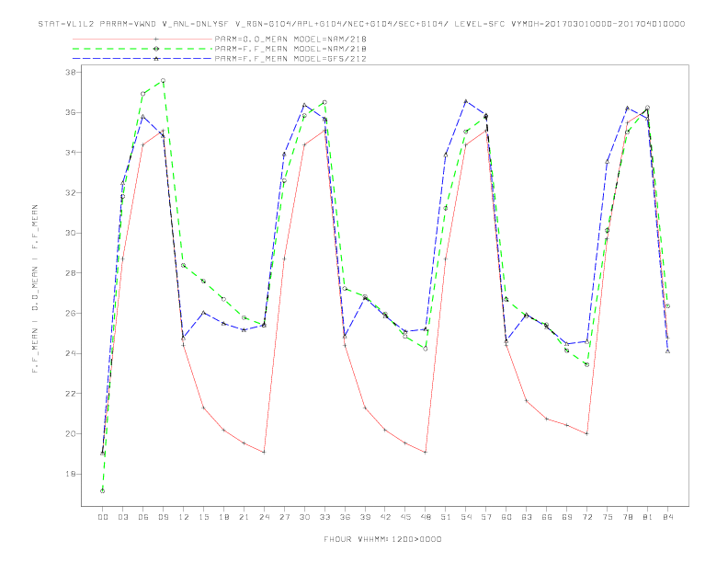Click green NAM circle marker at hour 09 peak
Viewport: 728px width, 563px height.
click(x=163, y=81)
